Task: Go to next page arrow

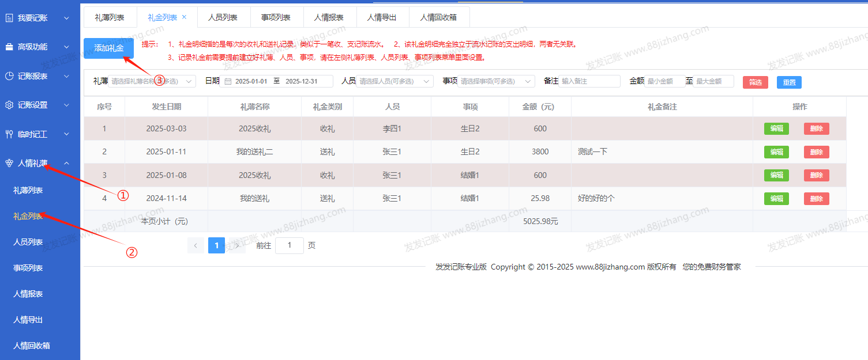Action: pos(237,245)
